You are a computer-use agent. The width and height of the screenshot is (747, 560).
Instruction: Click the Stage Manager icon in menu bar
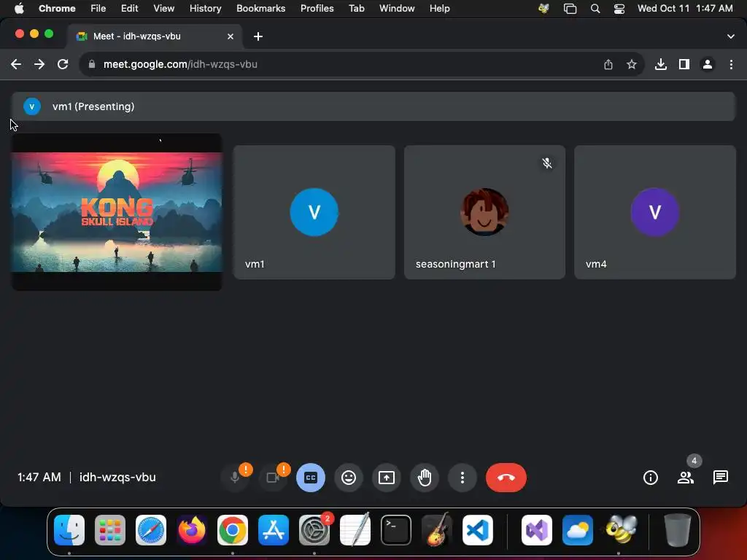pyautogui.click(x=570, y=8)
